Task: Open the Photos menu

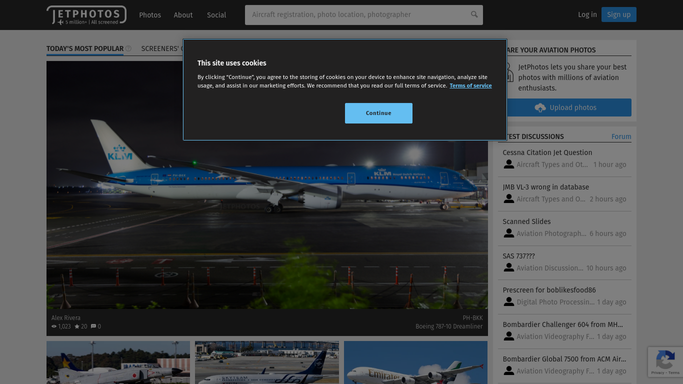Action: pos(150,15)
